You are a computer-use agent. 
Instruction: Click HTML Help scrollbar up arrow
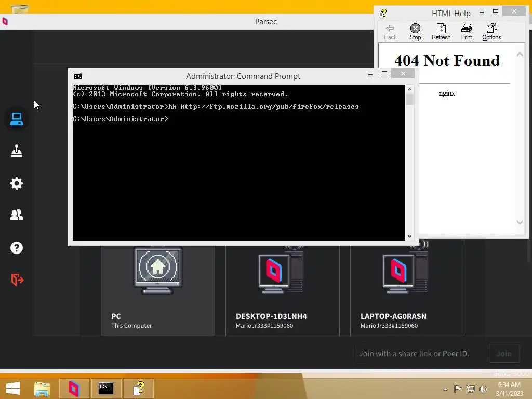520,54
